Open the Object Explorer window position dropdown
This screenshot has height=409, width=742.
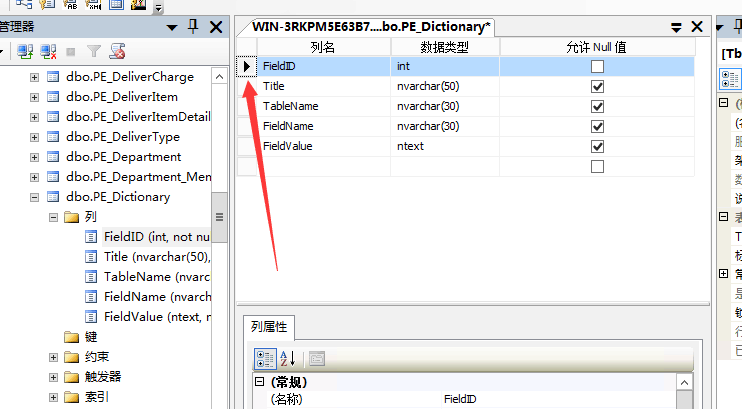pos(172,27)
